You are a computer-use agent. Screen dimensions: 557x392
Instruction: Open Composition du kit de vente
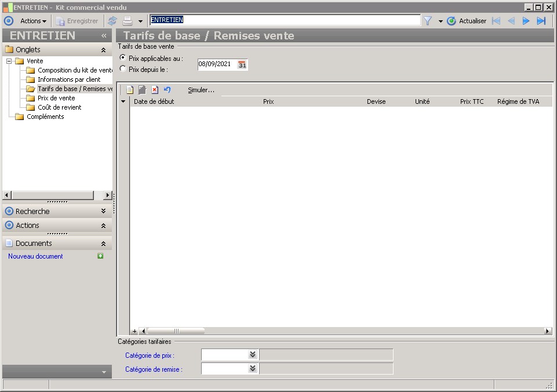(75, 70)
